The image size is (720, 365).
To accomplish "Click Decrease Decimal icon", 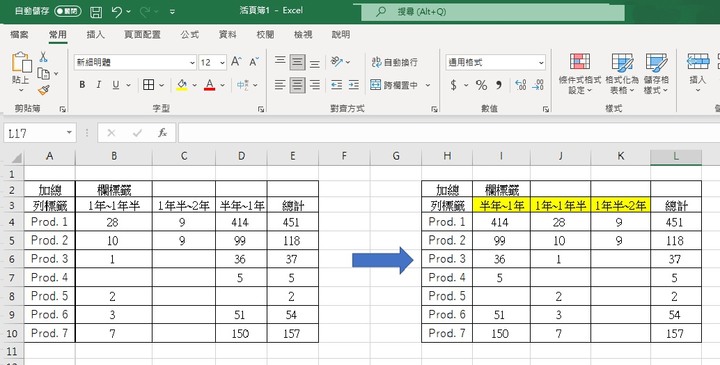I will 538,85.
